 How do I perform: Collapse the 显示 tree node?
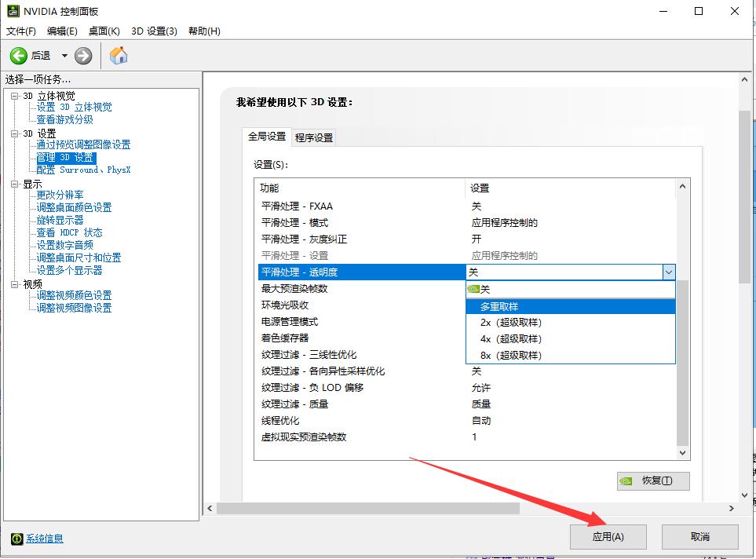14,185
